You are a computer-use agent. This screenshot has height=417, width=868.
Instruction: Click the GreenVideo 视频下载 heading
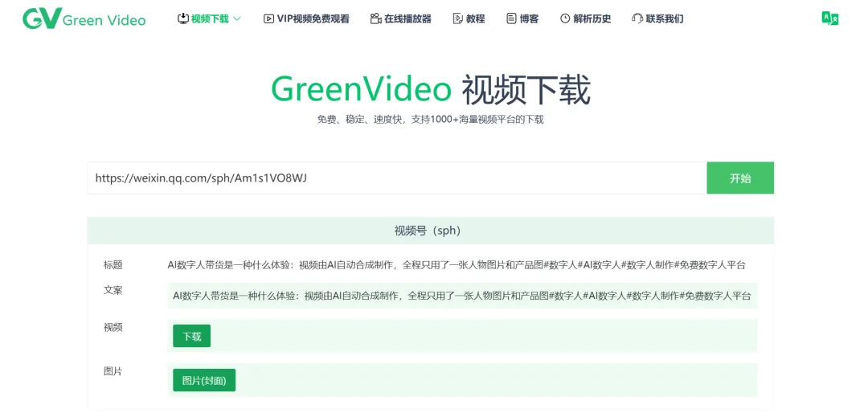coord(431,90)
